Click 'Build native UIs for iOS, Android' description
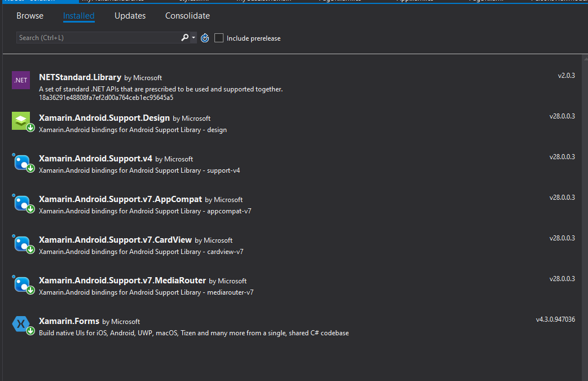 click(194, 333)
